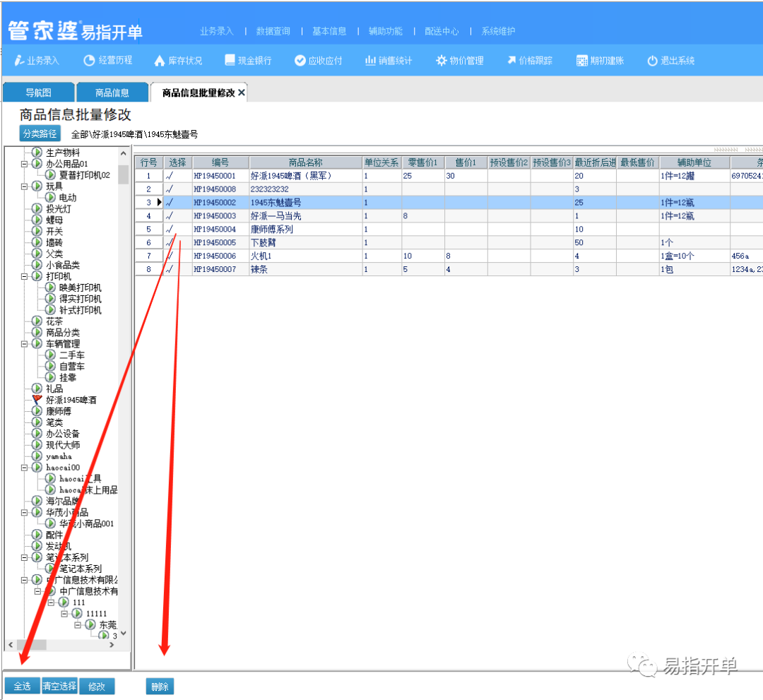Click the tree icon beside 生产物料
This screenshot has height=700, width=763.
click(37, 153)
